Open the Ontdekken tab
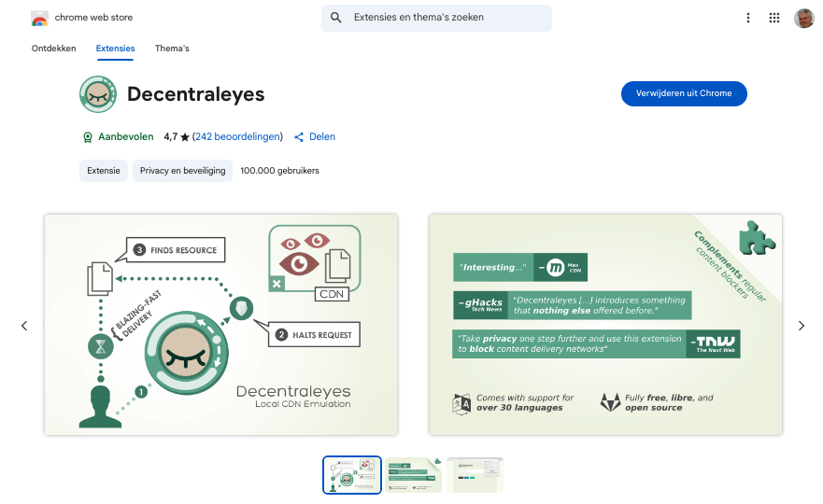 pos(53,49)
